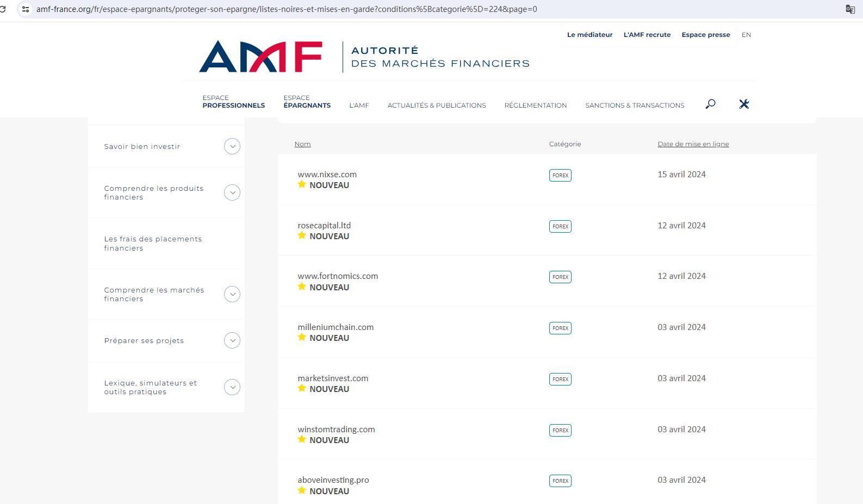Image resolution: width=863 pixels, height=504 pixels.
Task: Click the browser address bar URL
Action: (287, 9)
